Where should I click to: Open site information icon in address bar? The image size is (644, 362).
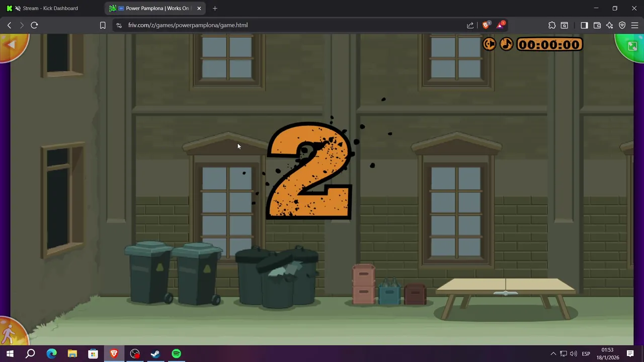119,25
